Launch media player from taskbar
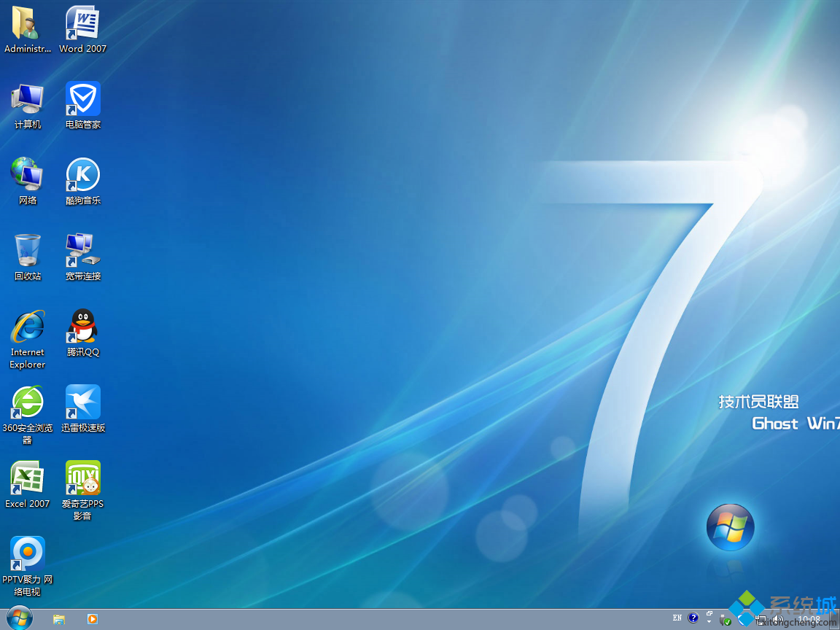 point(93,619)
